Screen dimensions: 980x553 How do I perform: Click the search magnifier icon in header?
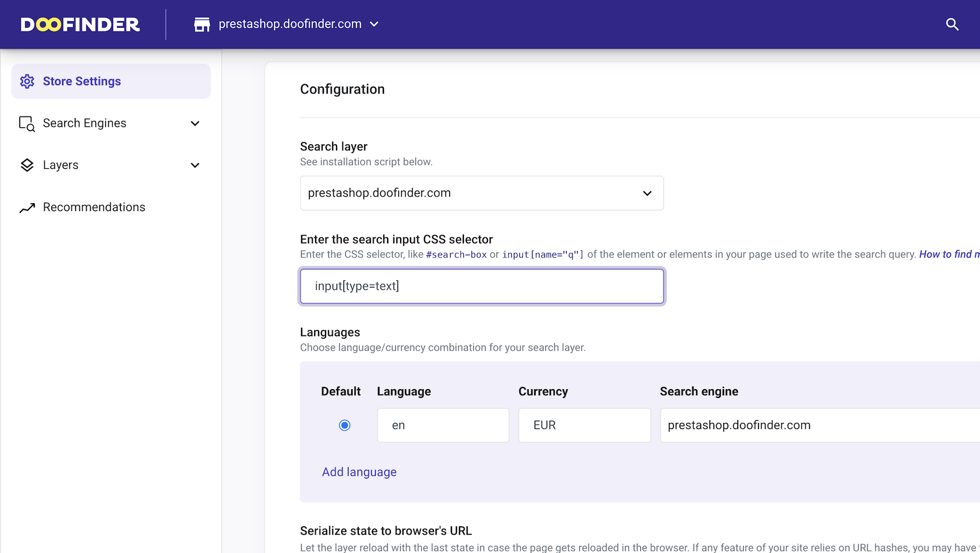click(952, 24)
